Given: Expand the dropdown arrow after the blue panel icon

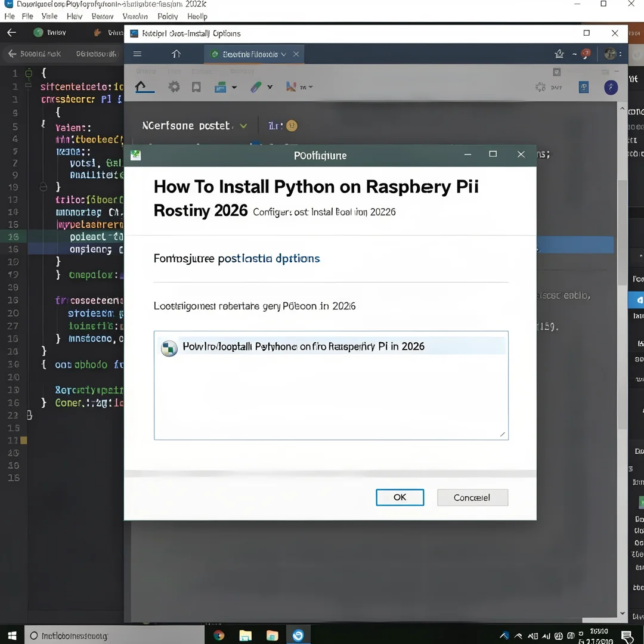Looking at the screenshot, I should pyautogui.click(x=234, y=87).
